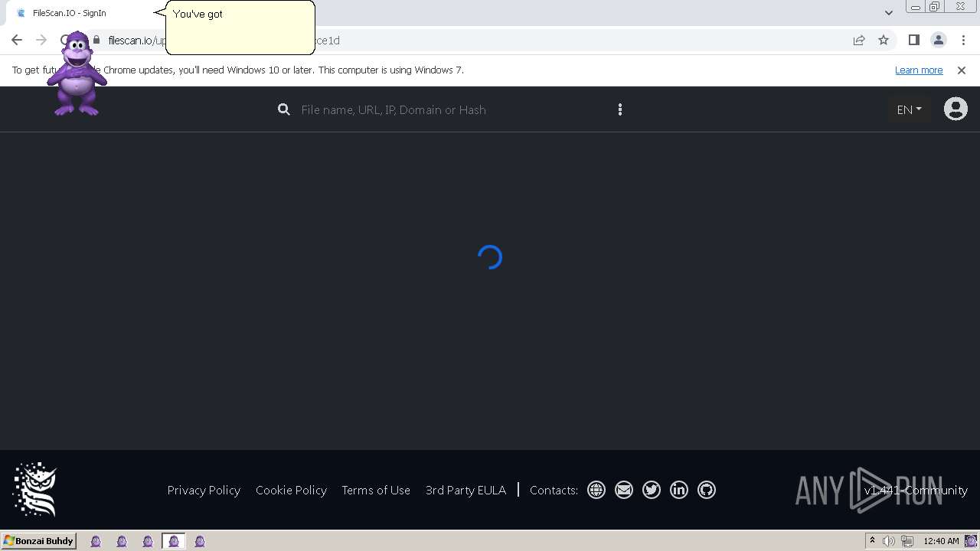Open the Cookie Policy link
Viewport: 980px width, 551px height.
point(291,490)
